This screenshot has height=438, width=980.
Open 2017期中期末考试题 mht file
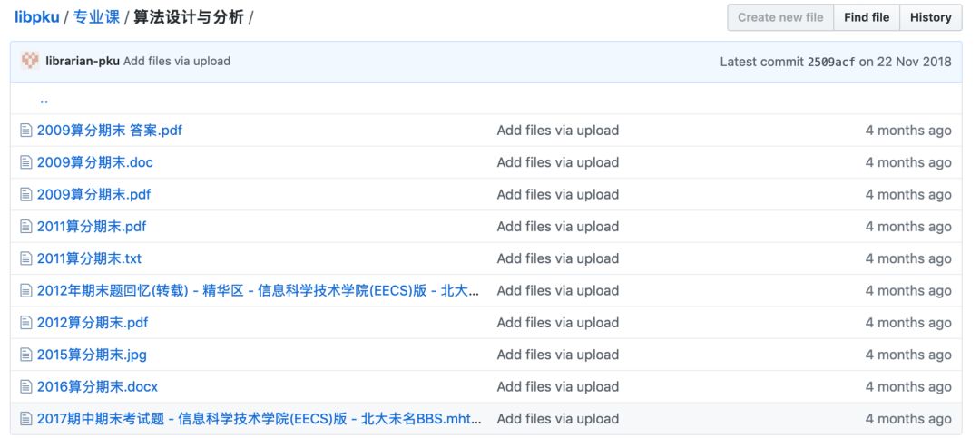259,419
